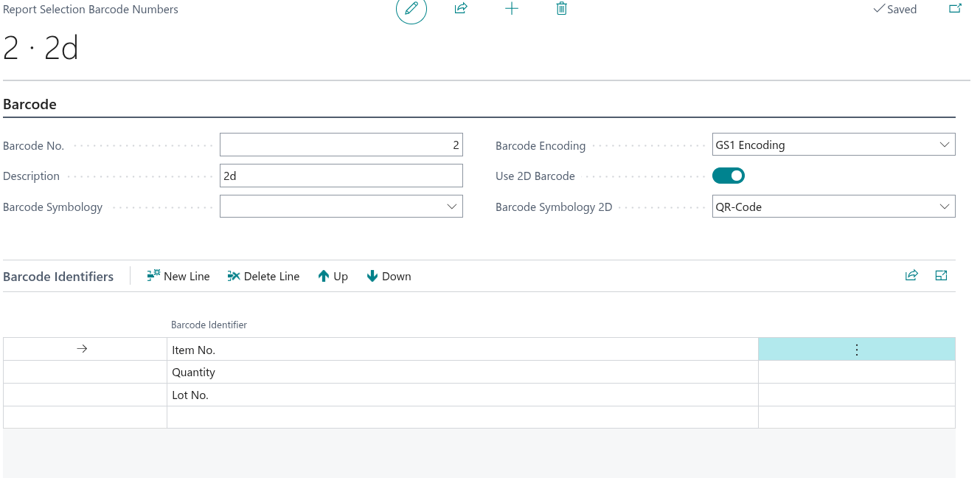
Task: Expand Barcode Identifiers part to full view
Action: tap(941, 275)
